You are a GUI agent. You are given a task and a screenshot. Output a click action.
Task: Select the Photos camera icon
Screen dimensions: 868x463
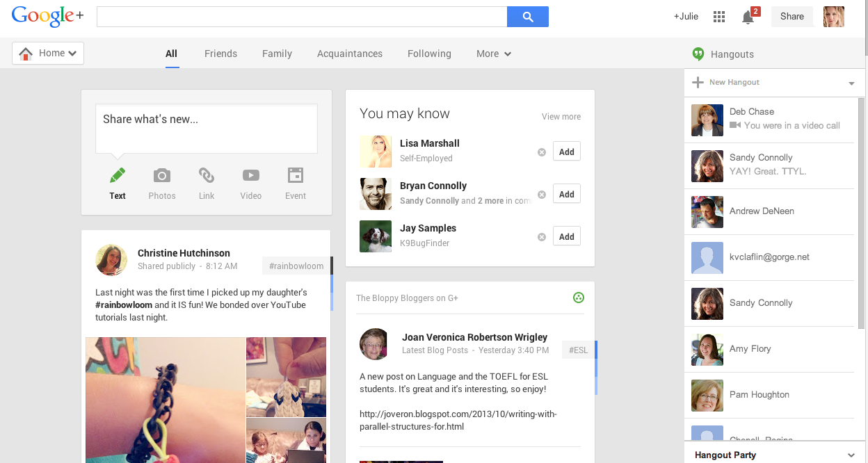point(161,175)
